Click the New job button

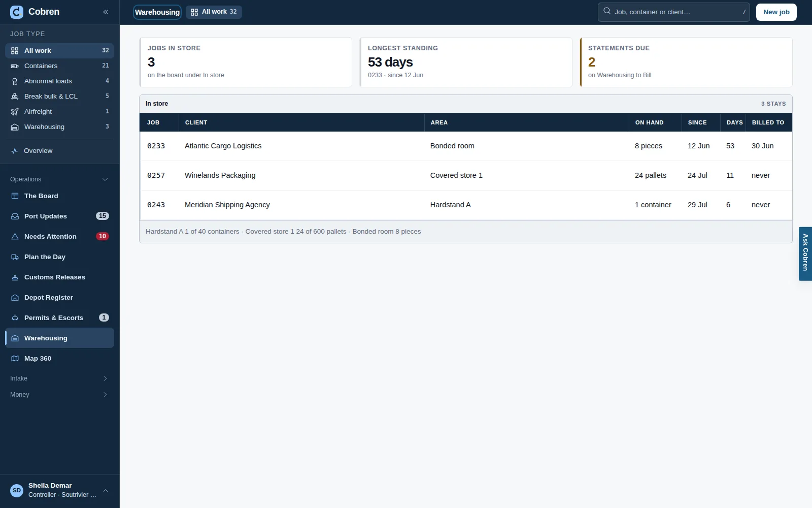[x=776, y=12]
